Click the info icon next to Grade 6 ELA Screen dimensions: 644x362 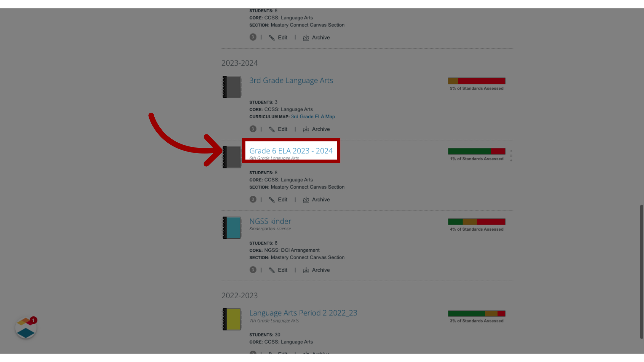tap(253, 199)
